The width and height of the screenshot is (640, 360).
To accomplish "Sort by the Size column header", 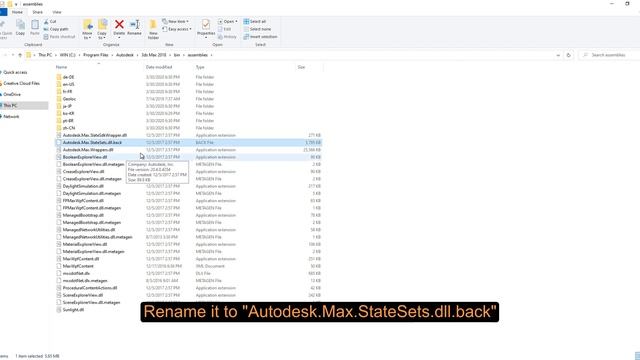I will 301,67.
